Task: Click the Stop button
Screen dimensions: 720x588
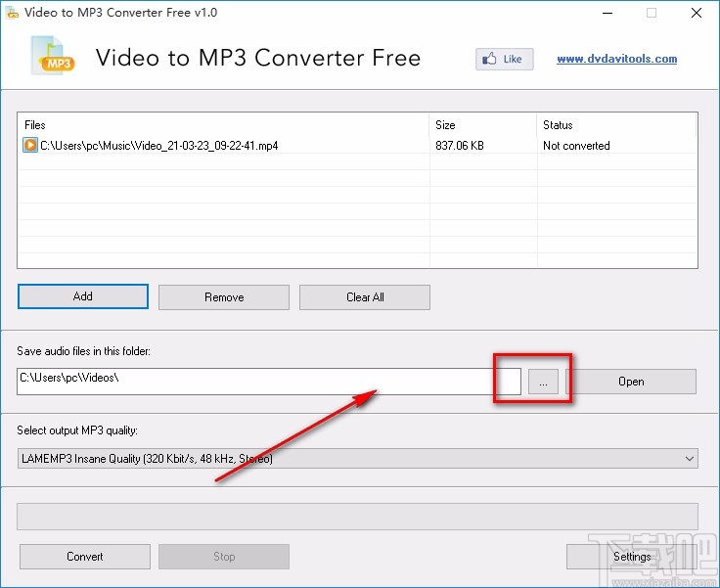Action: pos(224,557)
